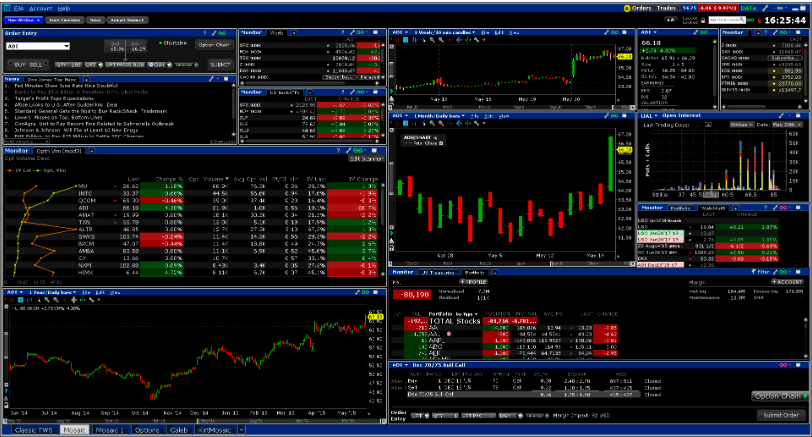Click the +ACCOUNT button

(787, 282)
